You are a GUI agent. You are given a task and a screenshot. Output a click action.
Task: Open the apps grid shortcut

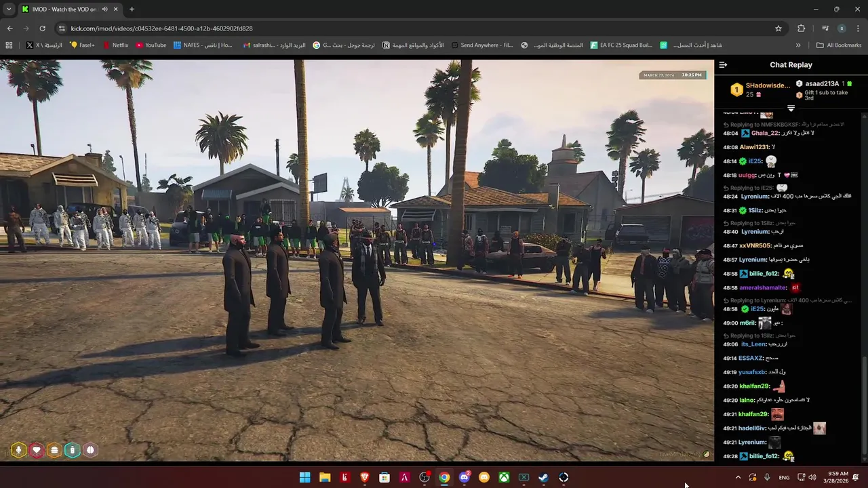(x=9, y=45)
